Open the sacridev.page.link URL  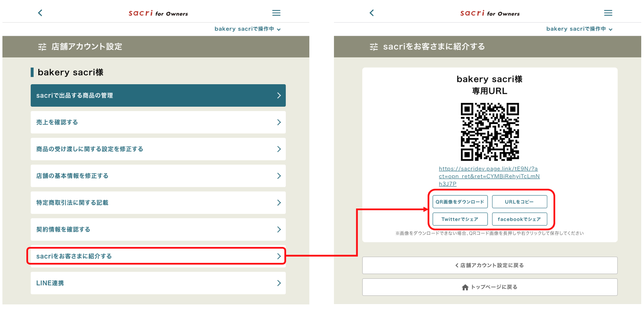point(489,176)
